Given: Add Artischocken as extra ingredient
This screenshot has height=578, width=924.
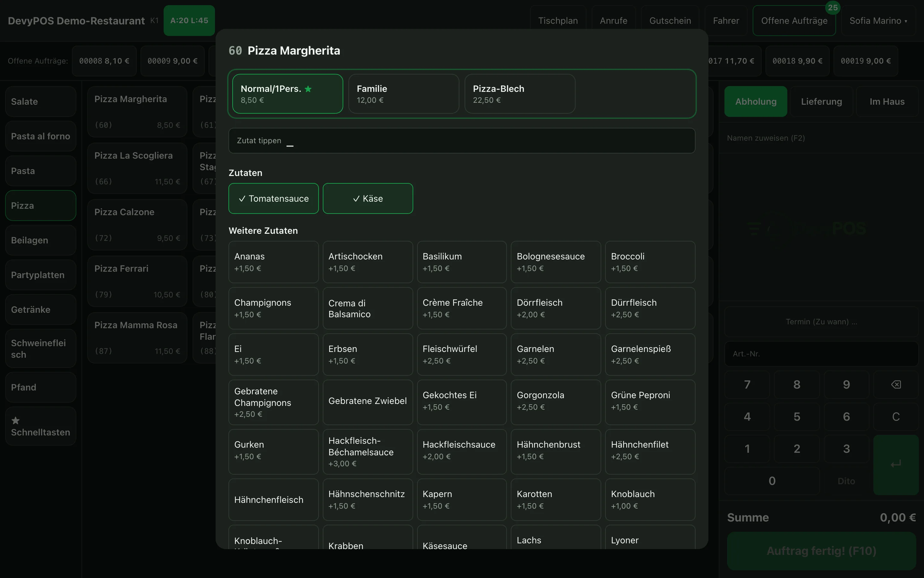Looking at the screenshot, I should click(x=368, y=262).
